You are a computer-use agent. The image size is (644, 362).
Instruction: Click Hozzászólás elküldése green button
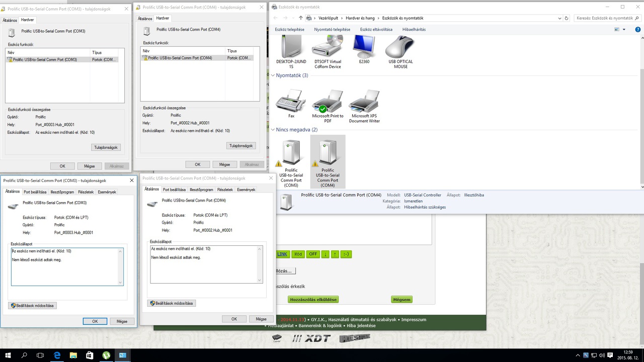[313, 300]
